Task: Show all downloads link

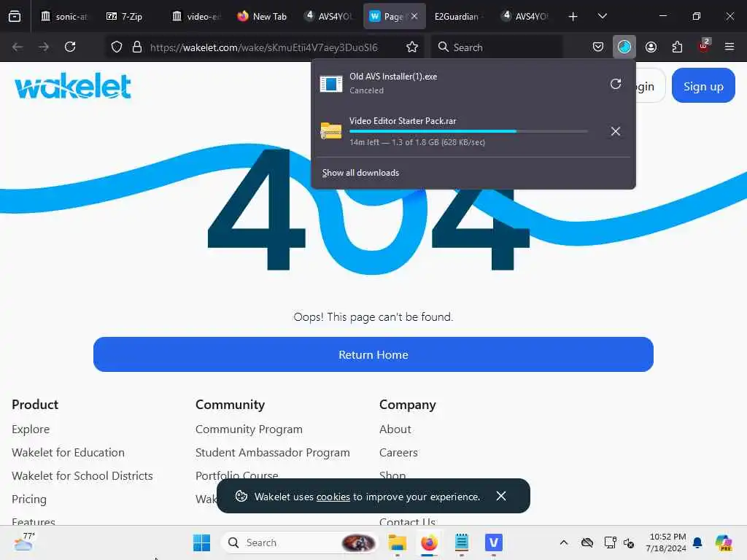Action: tap(360, 172)
